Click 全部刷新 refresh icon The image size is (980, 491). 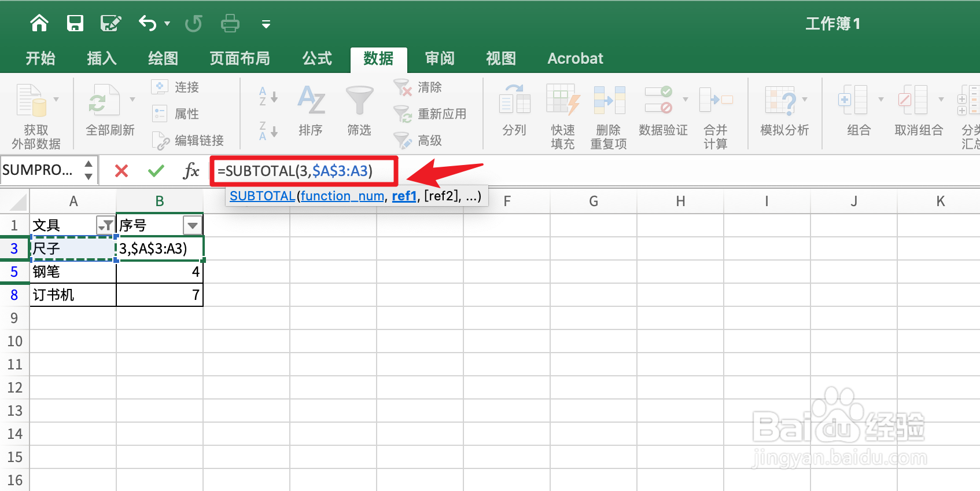pos(104,100)
